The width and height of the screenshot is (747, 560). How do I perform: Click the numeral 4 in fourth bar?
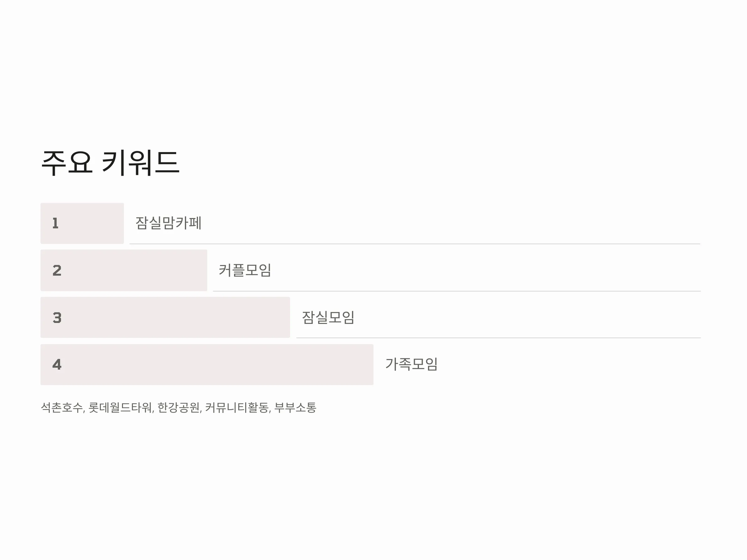(57, 365)
